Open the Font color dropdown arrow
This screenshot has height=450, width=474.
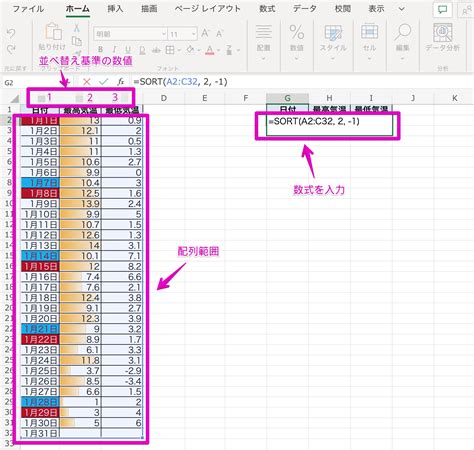point(219,50)
